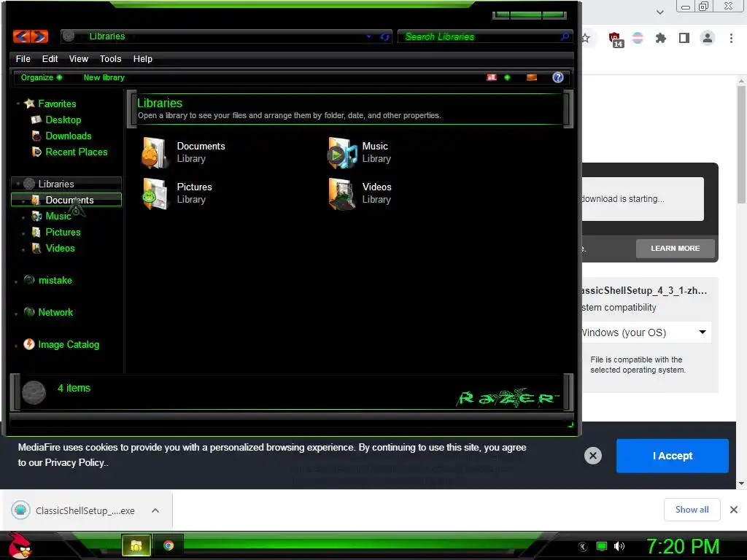The height and width of the screenshot is (560, 747).
Task: Click the search magnifier icon
Action: pos(565,36)
